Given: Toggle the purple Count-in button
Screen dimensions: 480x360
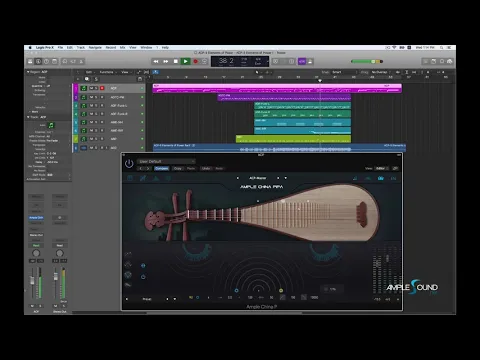Looking at the screenshot, I should coord(302,61).
